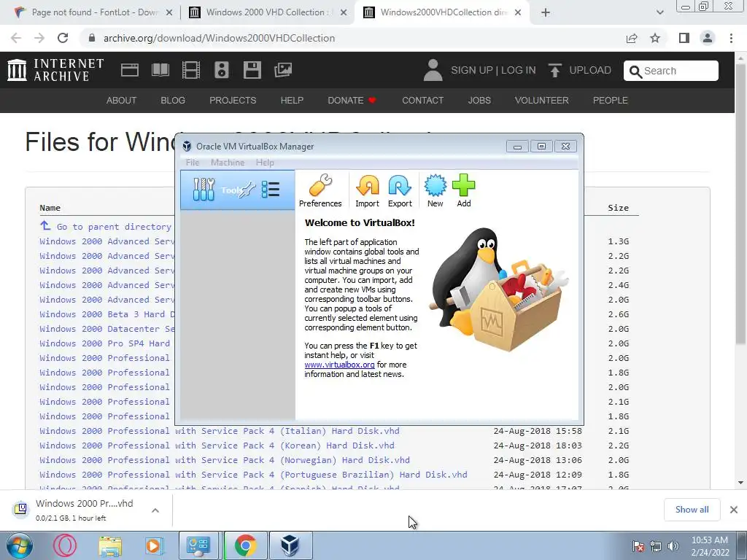
Task: Click Go to parent directory link
Action: (114, 227)
